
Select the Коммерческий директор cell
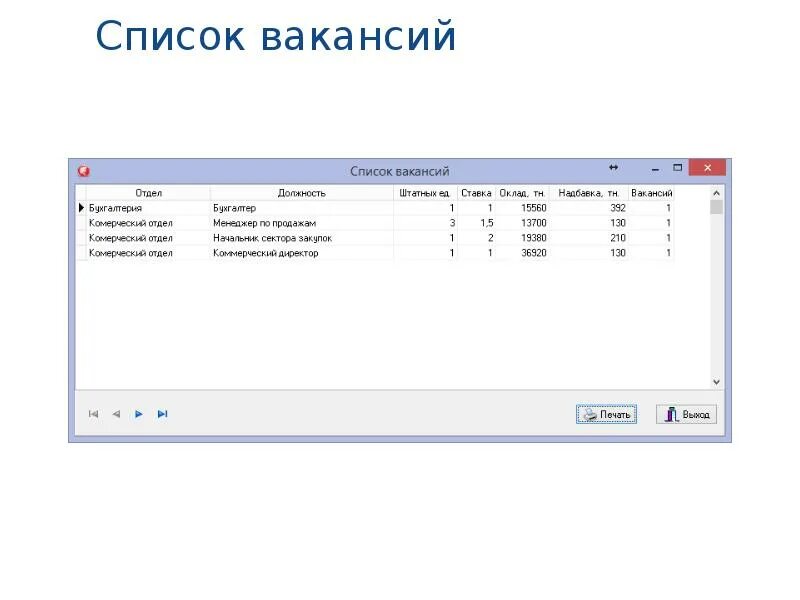point(302,253)
